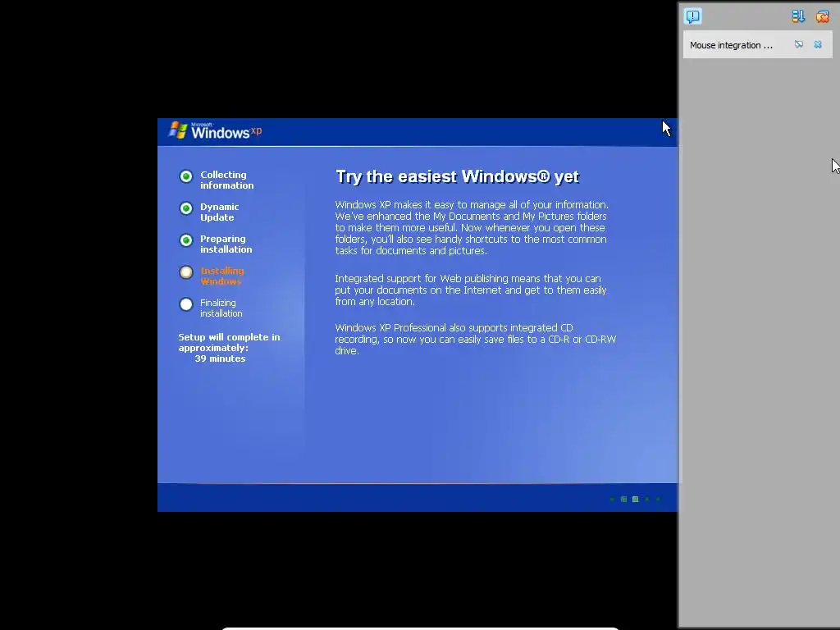Click the 'Collecting information' label

click(x=226, y=180)
